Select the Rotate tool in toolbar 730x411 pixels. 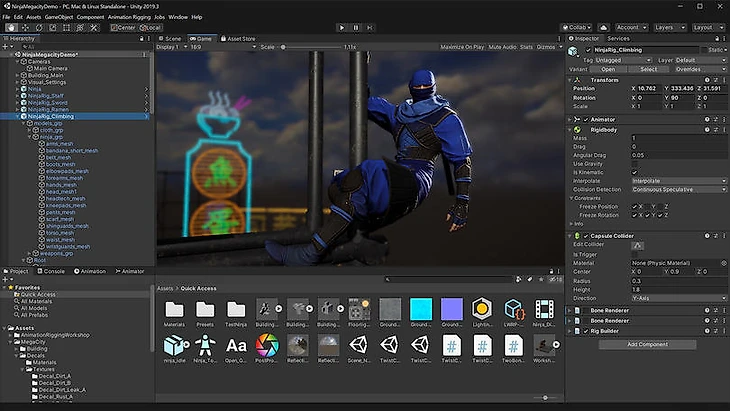[37, 27]
